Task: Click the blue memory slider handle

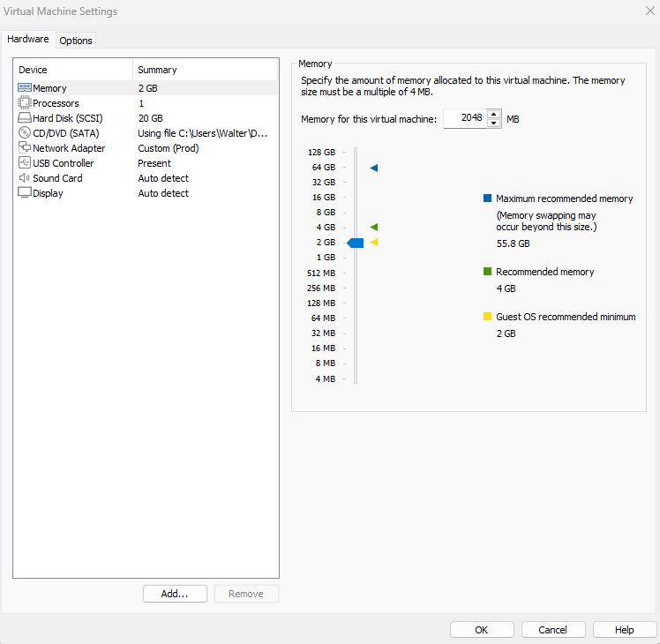Action: click(x=356, y=243)
